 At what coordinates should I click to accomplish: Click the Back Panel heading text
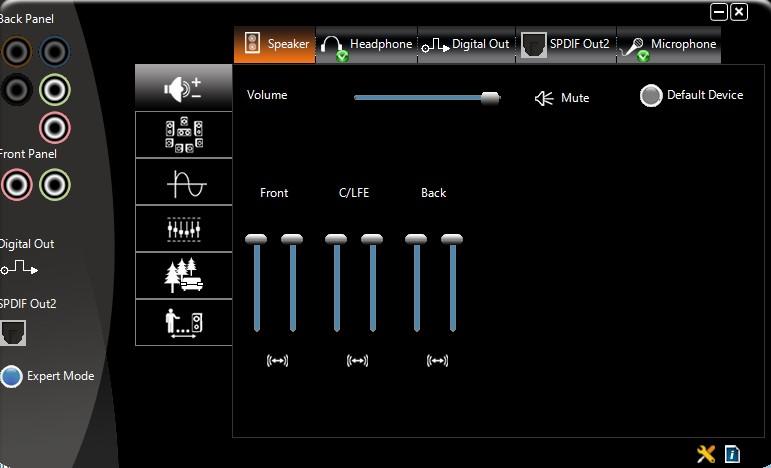point(26,19)
